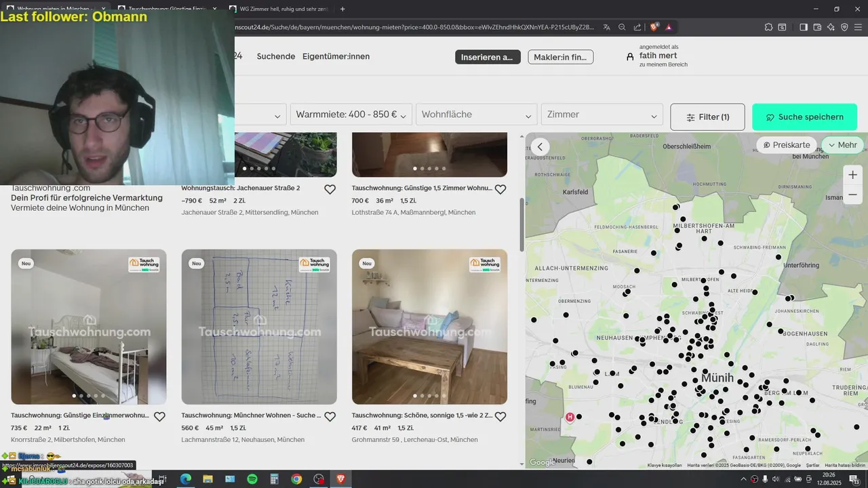Open the Suchende menu item
The width and height of the screenshot is (868, 488).
[276, 56]
